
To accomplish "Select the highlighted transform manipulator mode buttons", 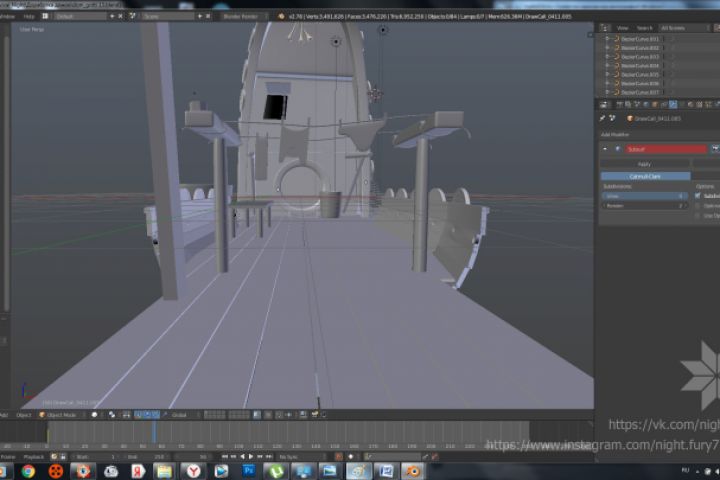I will click(x=147, y=415).
